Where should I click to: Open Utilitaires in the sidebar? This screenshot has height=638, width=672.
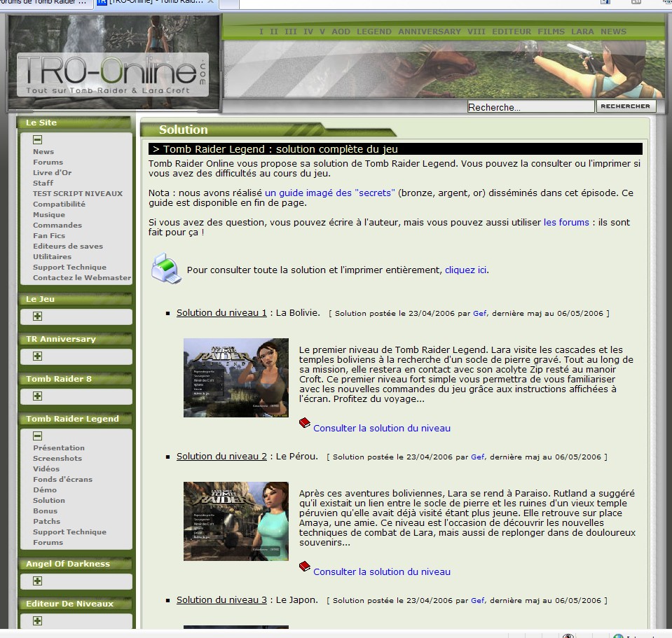pos(53,256)
